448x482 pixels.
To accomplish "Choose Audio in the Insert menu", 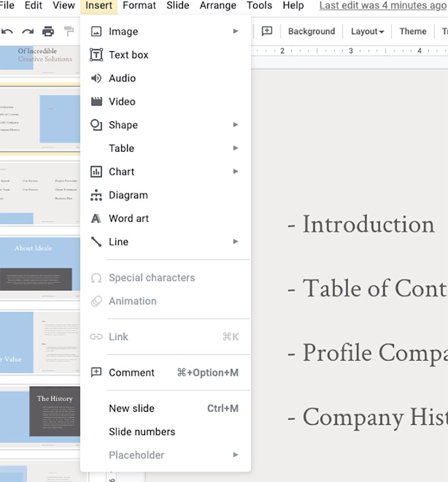I will click(x=122, y=78).
